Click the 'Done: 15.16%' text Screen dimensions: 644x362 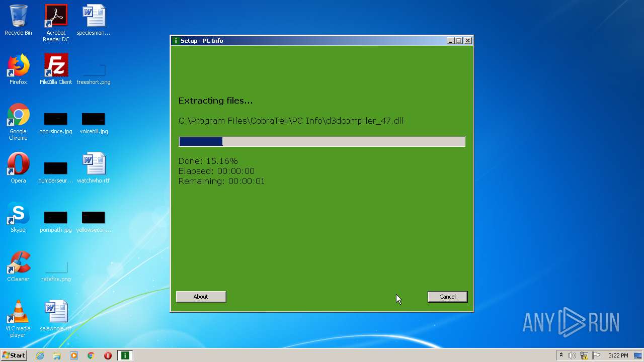[208, 161]
